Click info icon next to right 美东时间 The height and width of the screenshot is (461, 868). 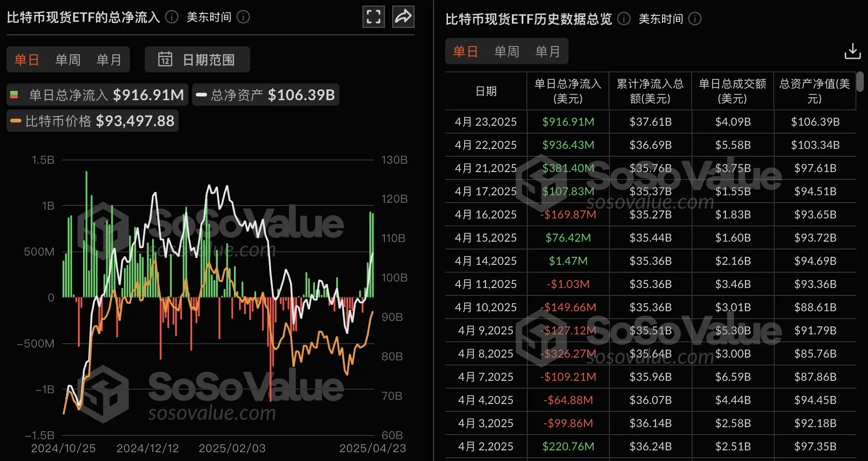point(695,19)
